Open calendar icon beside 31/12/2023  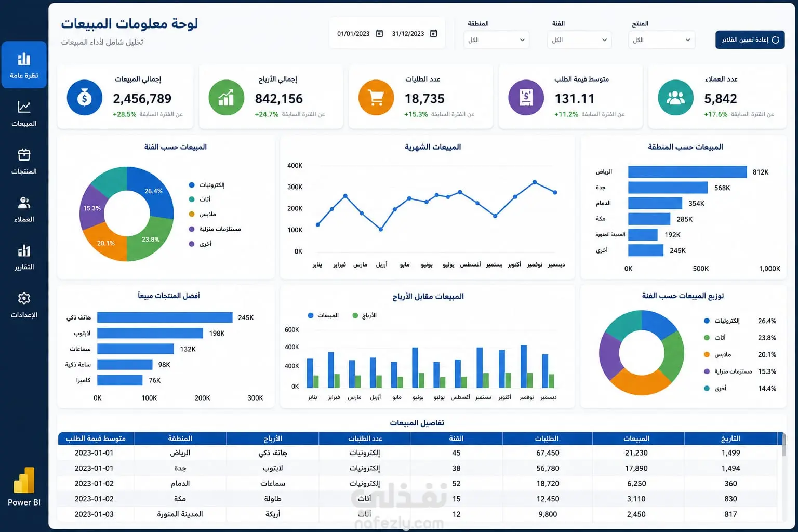pyautogui.click(x=434, y=33)
